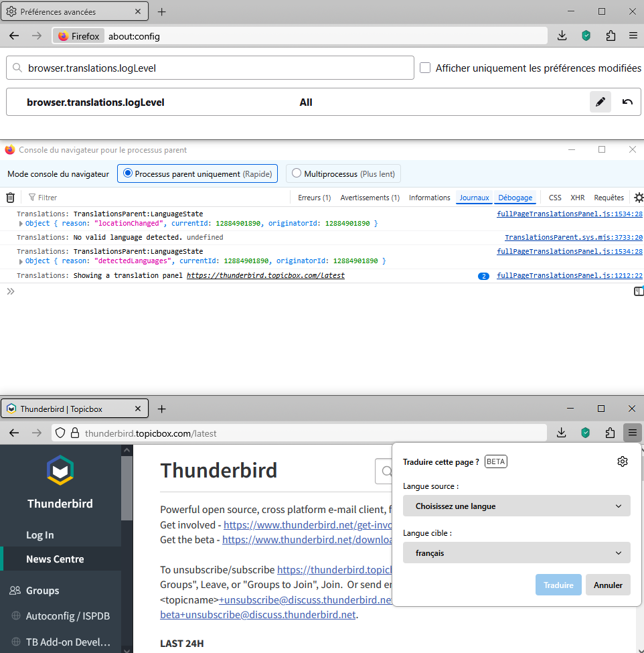Open the thunderbird.topicbox.com/latest link in console

point(266,275)
